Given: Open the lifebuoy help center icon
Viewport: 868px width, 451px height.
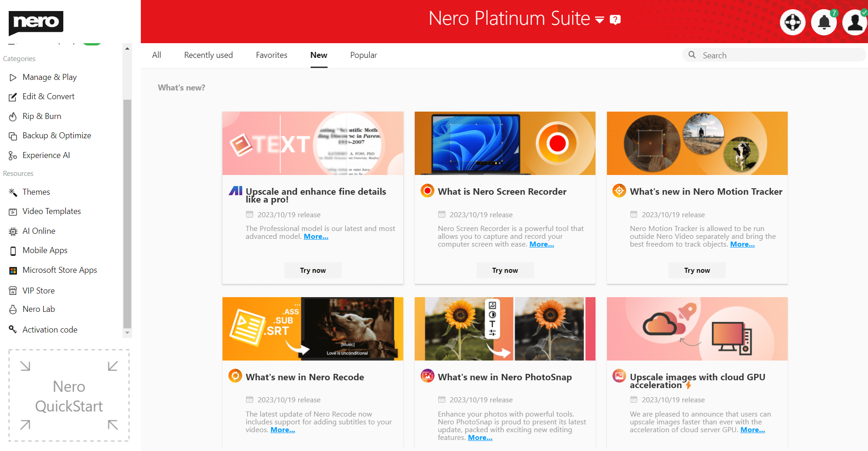Looking at the screenshot, I should tap(793, 22).
